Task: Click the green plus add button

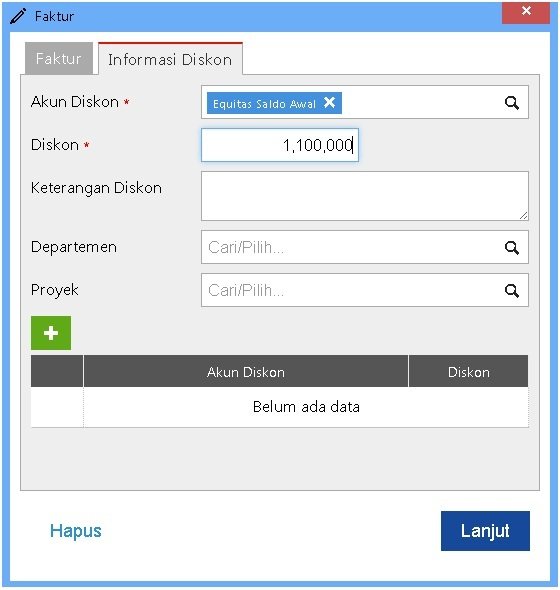Action: pos(51,333)
